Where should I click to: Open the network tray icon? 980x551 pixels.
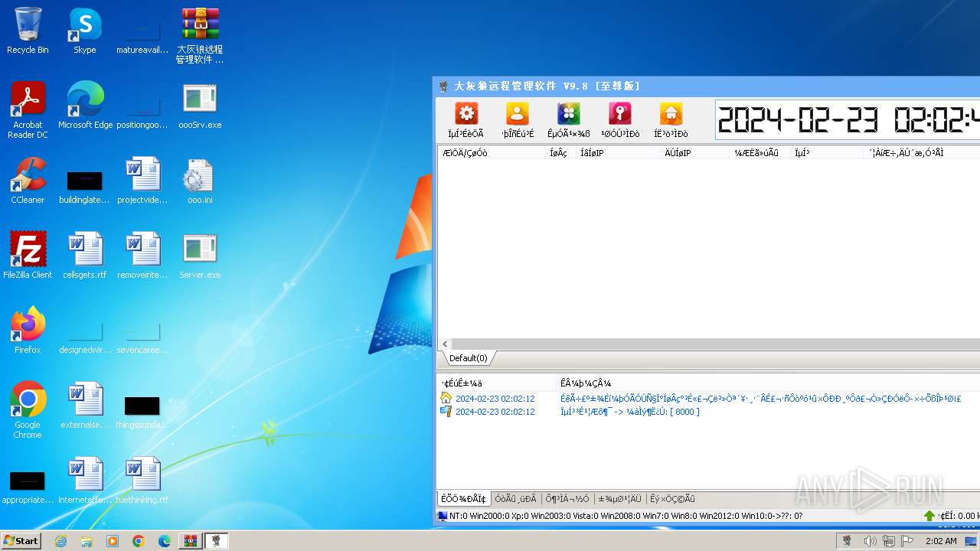889,541
